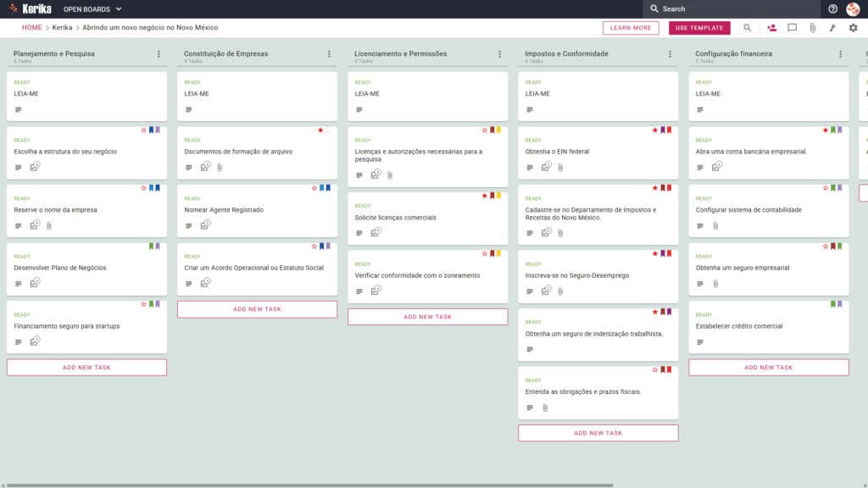Add new task in Planejamento e Pesquisa
The height and width of the screenshot is (488, 868).
click(x=87, y=368)
